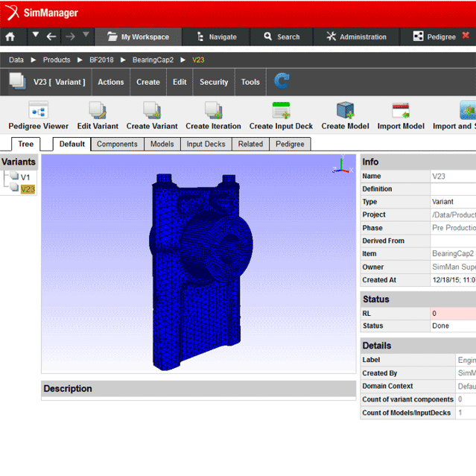Go to Products breadcrumb

coord(57,60)
